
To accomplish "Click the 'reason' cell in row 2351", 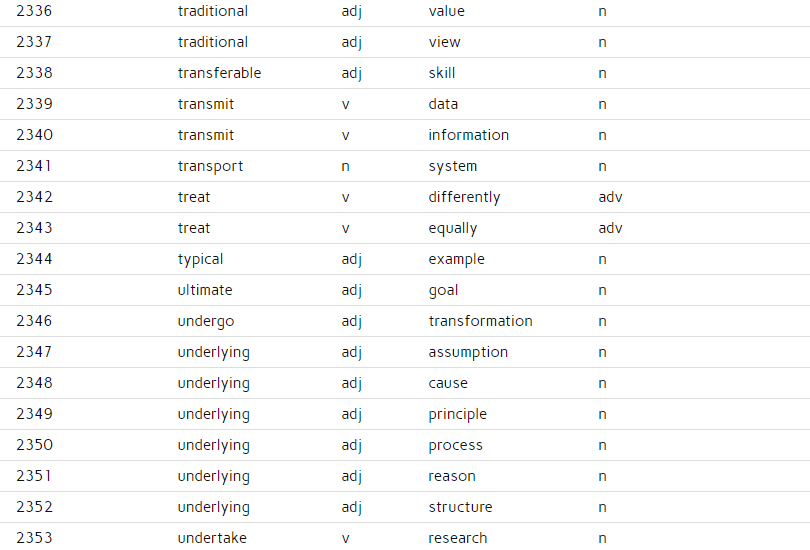I will [451, 476].
